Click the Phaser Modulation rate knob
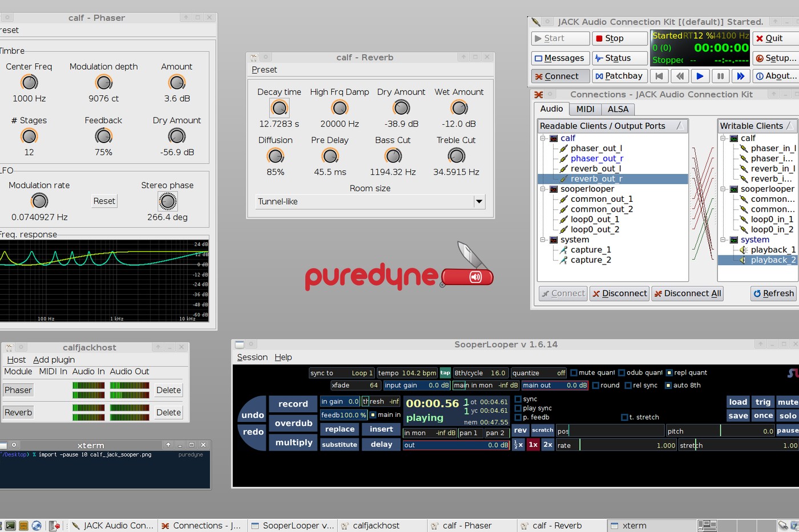This screenshot has width=799, height=532. click(39, 201)
